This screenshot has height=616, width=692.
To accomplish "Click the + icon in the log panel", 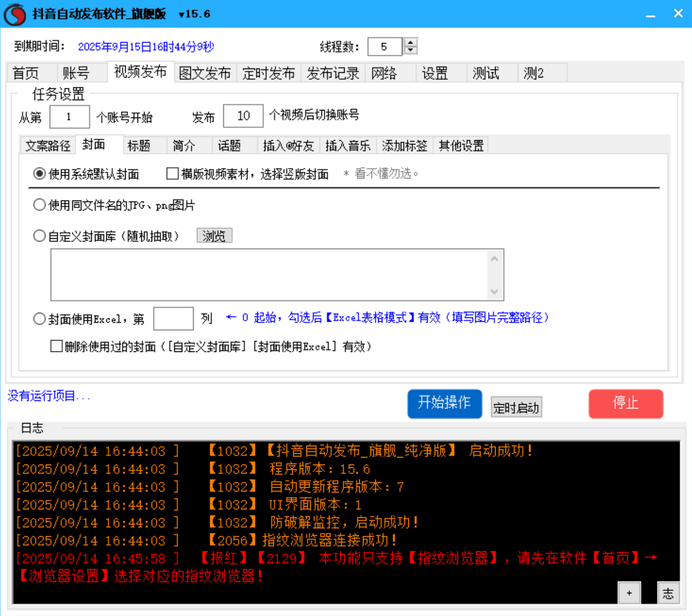I will click(x=628, y=592).
